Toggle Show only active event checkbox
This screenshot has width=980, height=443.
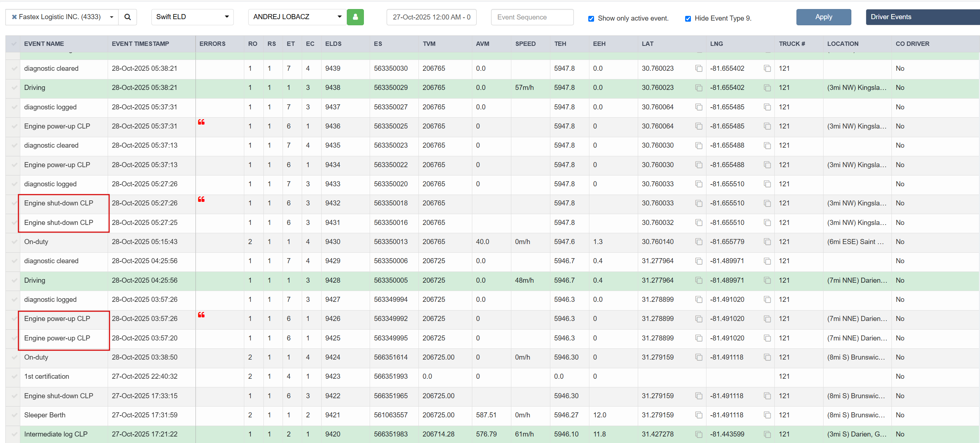(x=591, y=19)
